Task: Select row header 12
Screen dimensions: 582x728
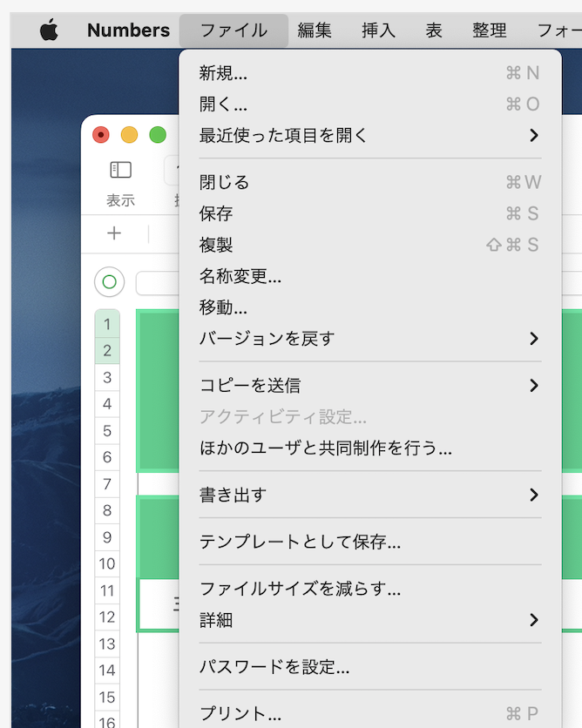Action: [107, 617]
